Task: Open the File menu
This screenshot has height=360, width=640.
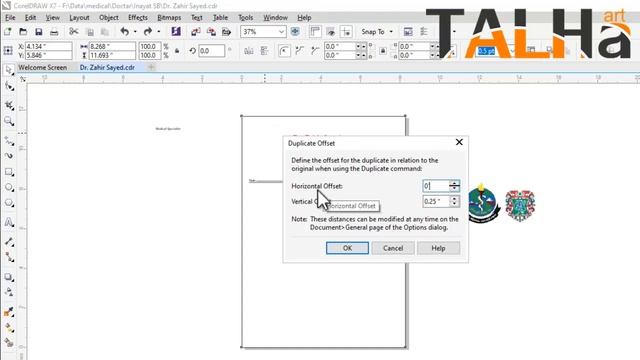Action: [x=10, y=18]
